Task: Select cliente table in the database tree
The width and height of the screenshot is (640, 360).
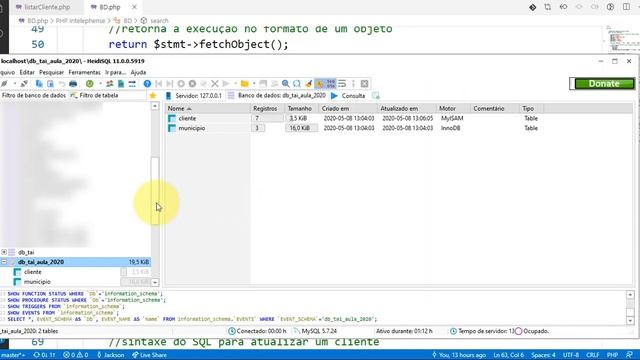Action: tap(33, 272)
